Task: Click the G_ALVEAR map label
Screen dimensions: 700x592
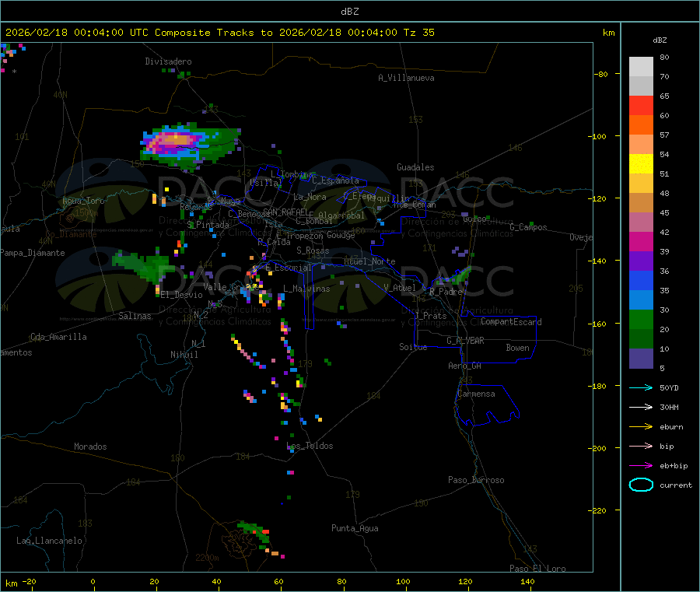Action: (465, 341)
